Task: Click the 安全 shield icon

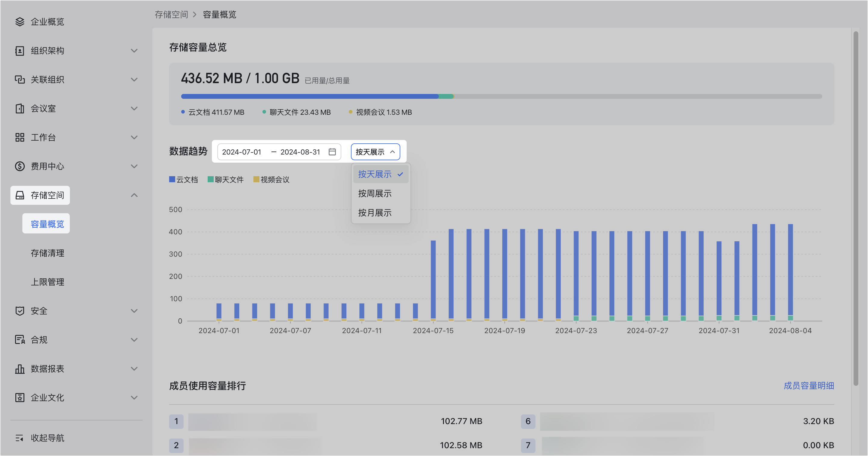Action: pyautogui.click(x=20, y=311)
